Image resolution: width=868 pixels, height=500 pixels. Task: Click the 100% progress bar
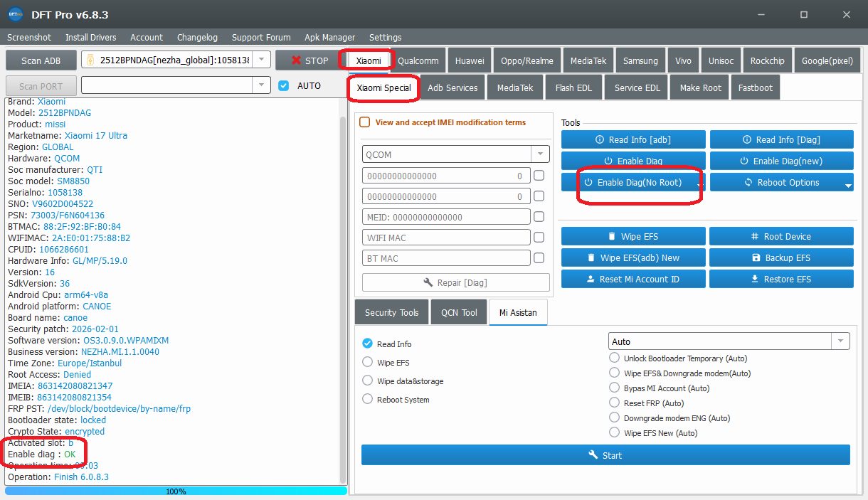click(176, 491)
